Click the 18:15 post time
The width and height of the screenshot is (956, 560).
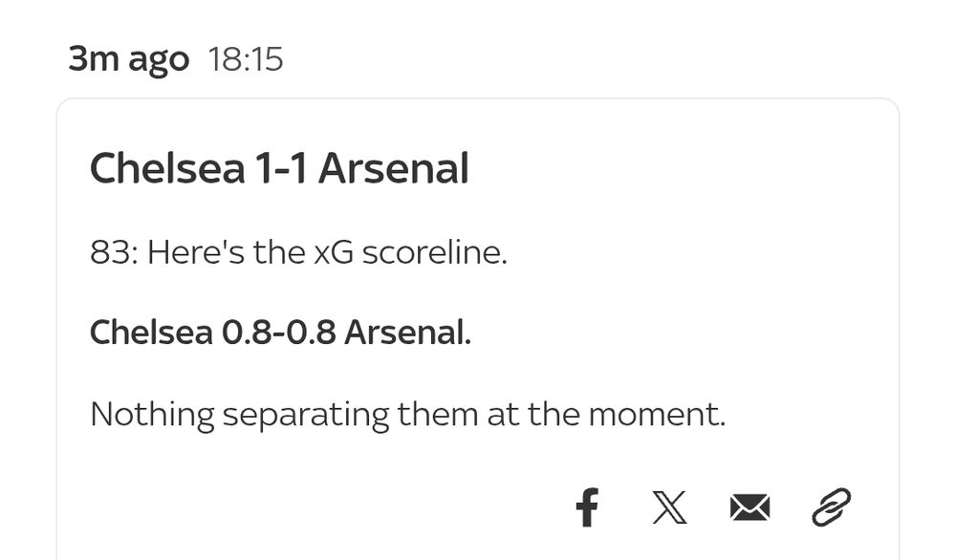click(246, 60)
